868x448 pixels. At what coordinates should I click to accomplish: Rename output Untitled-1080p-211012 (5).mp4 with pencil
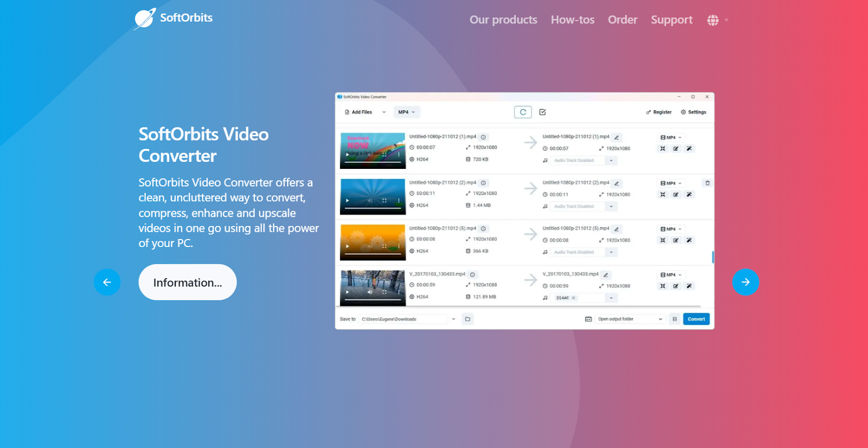pyautogui.click(x=617, y=229)
